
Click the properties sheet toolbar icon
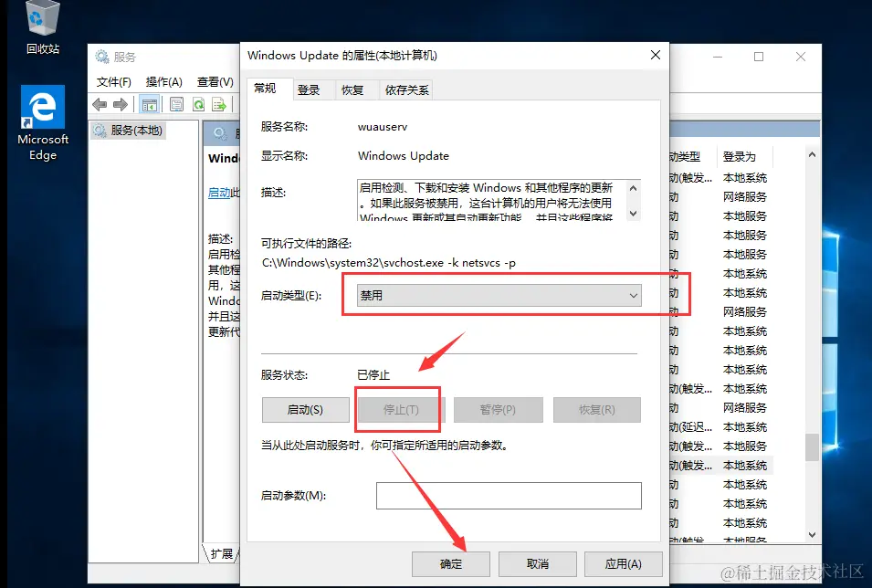pos(177,104)
